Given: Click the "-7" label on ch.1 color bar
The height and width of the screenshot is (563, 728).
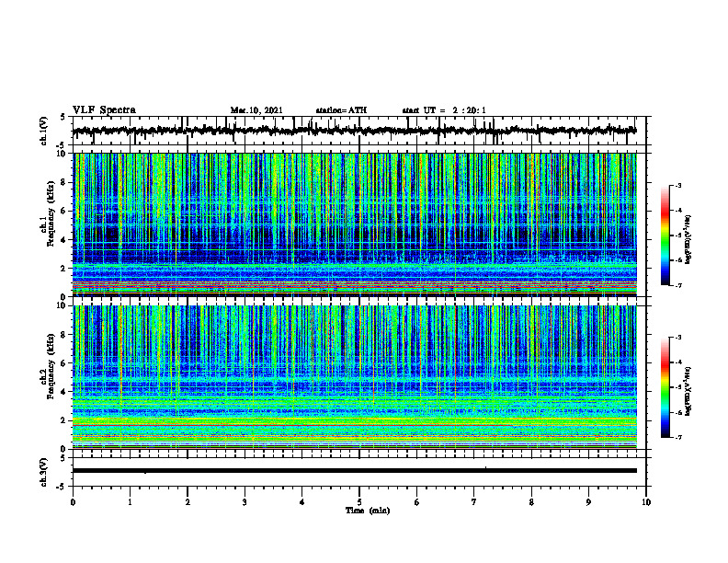Looking at the screenshot, I should (678, 285).
